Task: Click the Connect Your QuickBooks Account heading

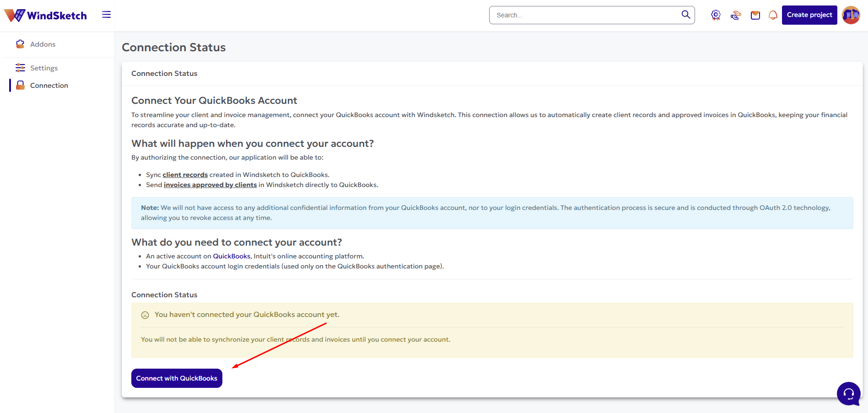Action: [x=214, y=101]
